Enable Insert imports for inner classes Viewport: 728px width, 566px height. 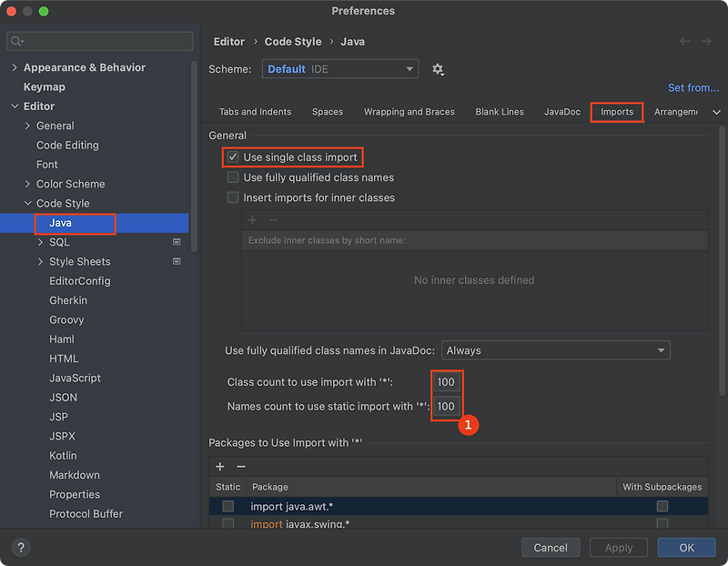coord(233,197)
